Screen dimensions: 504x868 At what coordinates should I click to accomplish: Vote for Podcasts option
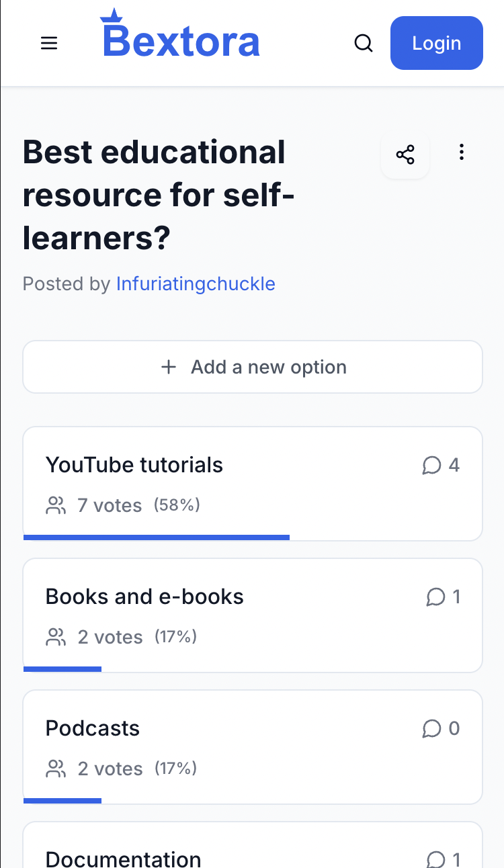(x=253, y=747)
